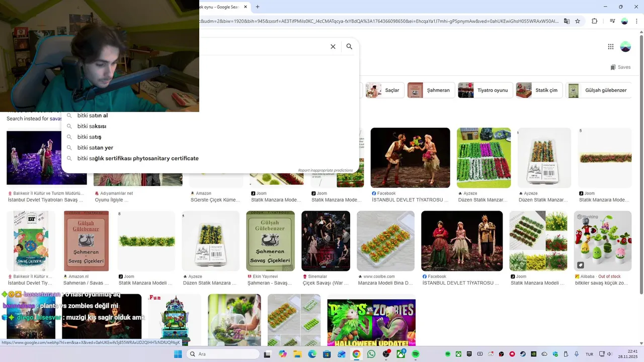644x362 pixels.
Task: Open Task View from the taskbar
Action: (x=267, y=354)
